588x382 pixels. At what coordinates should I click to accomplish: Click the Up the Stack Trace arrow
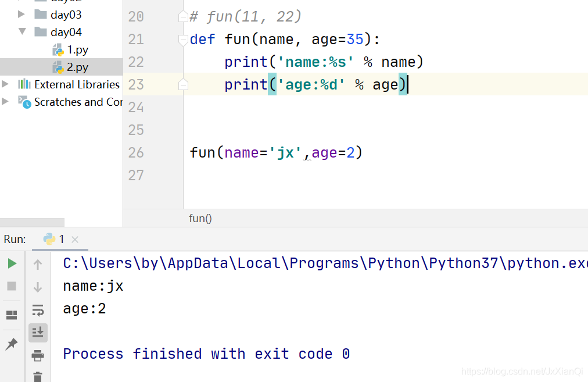[38, 264]
